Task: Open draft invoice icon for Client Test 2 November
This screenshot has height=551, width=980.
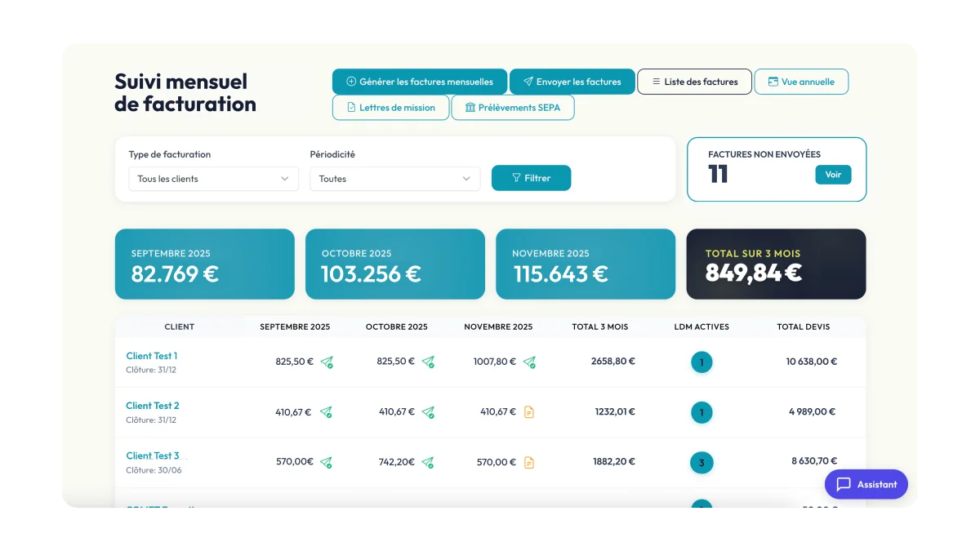Action: (529, 412)
